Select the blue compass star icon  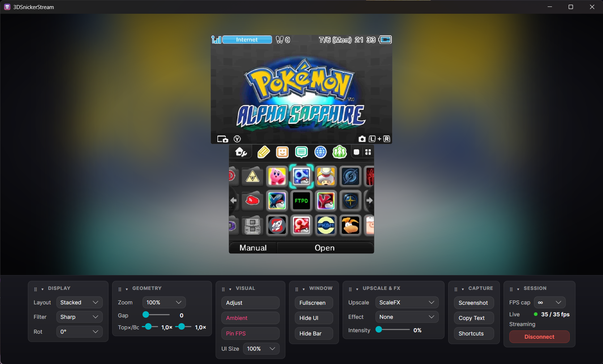tap(351, 201)
